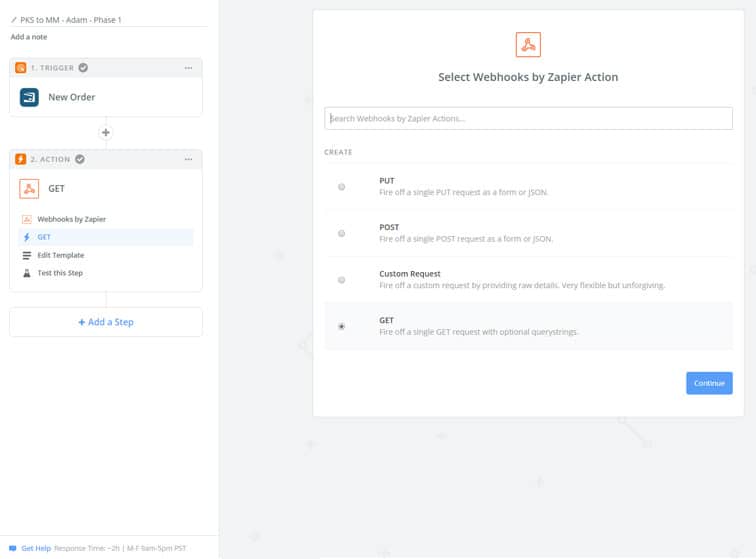The width and height of the screenshot is (756, 559).
Task: Click the pencil icon beside the Zap title
Action: tap(14, 20)
